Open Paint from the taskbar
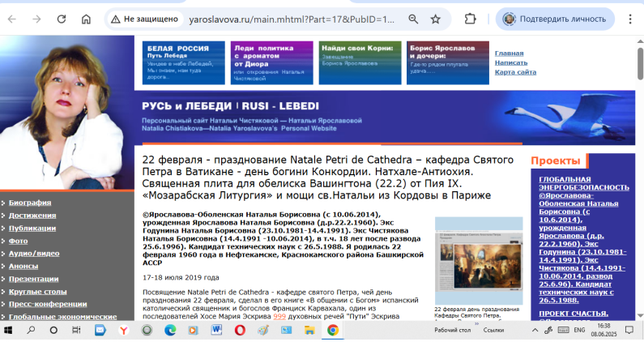644x342 pixels. point(263,330)
